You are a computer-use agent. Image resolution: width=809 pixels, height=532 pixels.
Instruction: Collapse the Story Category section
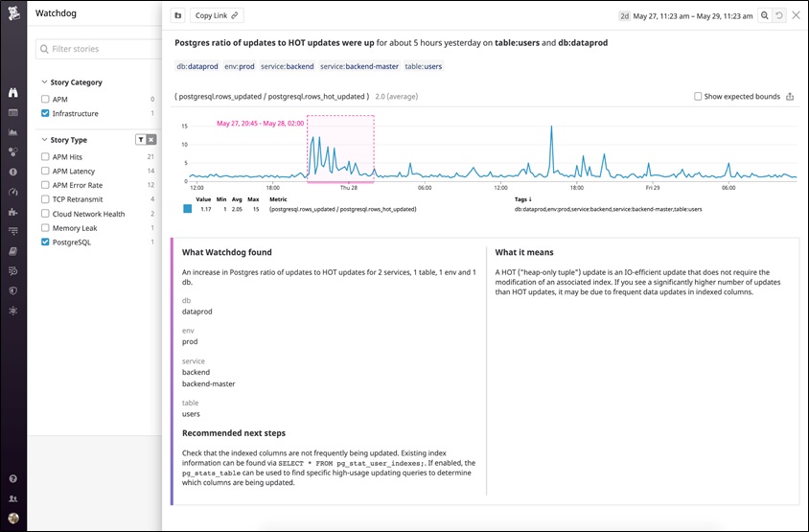pyautogui.click(x=44, y=82)
